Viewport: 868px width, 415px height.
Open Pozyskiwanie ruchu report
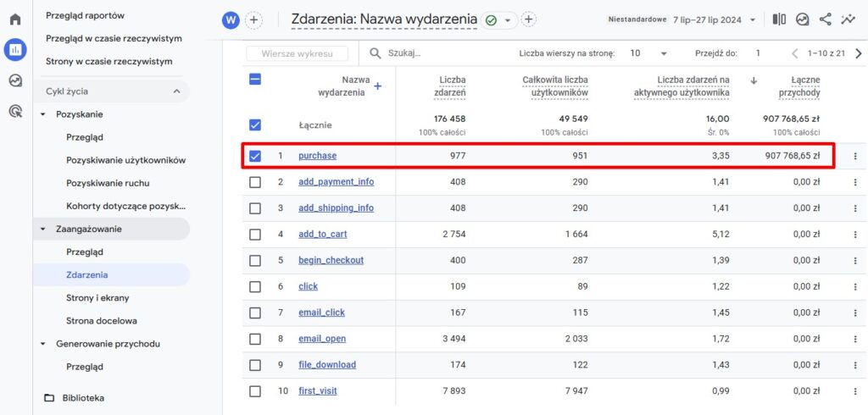point(108,183)
